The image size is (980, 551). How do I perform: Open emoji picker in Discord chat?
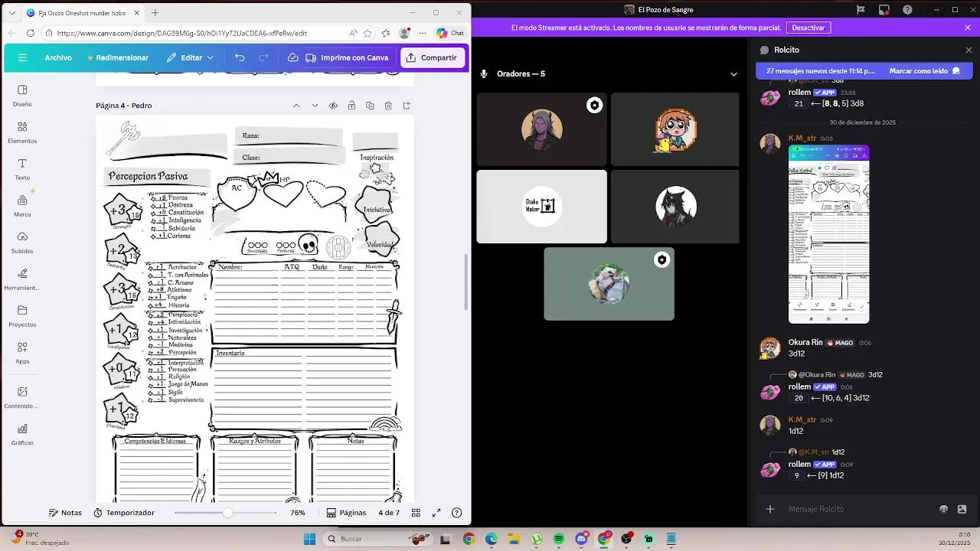point(943,509)
